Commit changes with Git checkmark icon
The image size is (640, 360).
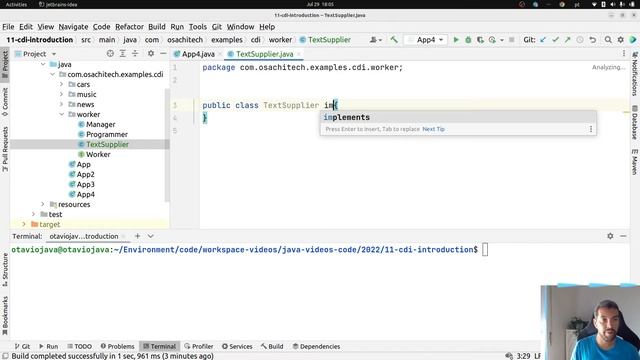click(555, 40)
